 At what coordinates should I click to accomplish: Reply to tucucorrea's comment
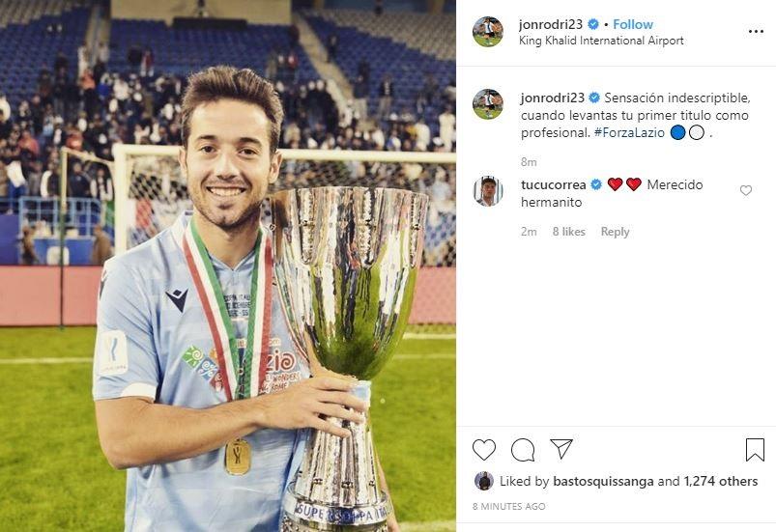(x=615, y=232)
